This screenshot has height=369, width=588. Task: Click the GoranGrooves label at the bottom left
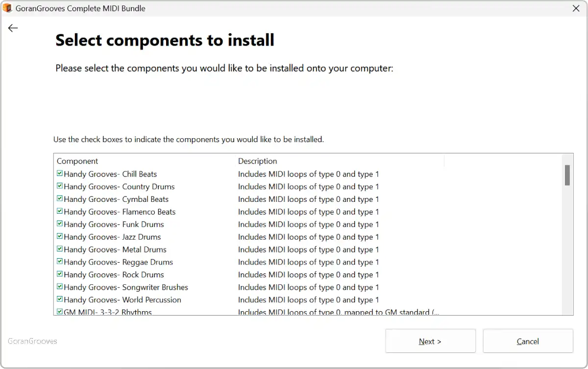[x=32, y=341]
